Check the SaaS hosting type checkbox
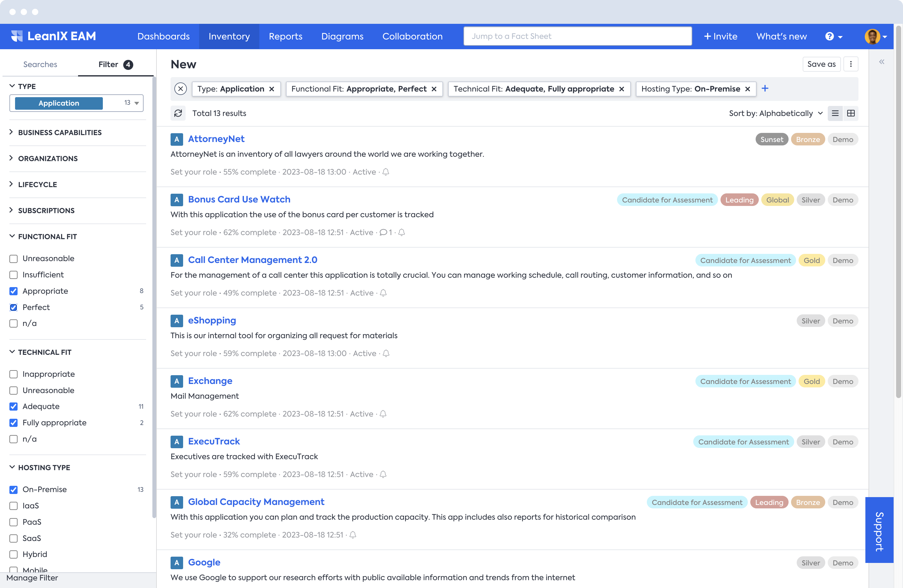The width and height of the screenshot is (903, 588). pos(14,538)
